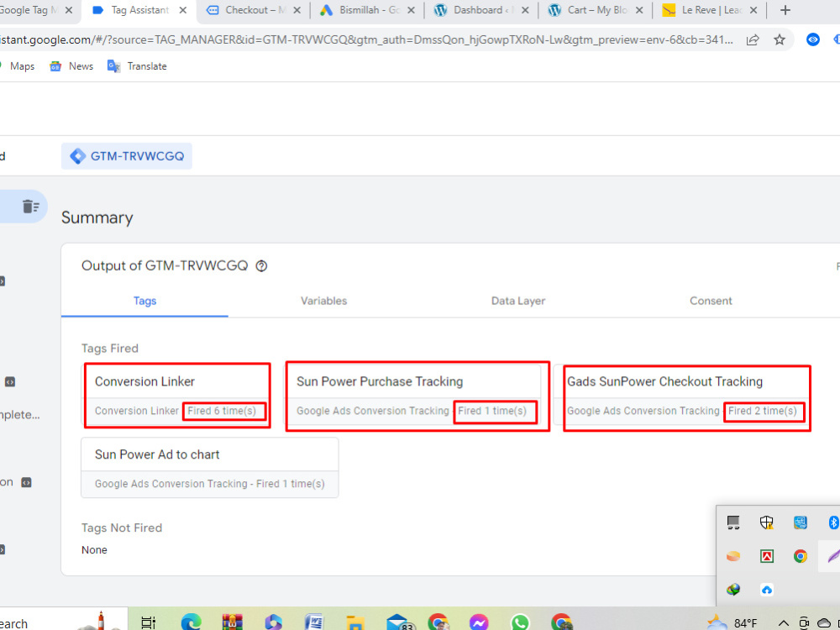This screenshot has height=630, width=840.
Task: Open Sun Power Purchase Tracking tag card
Action: (x=412, y=396)
